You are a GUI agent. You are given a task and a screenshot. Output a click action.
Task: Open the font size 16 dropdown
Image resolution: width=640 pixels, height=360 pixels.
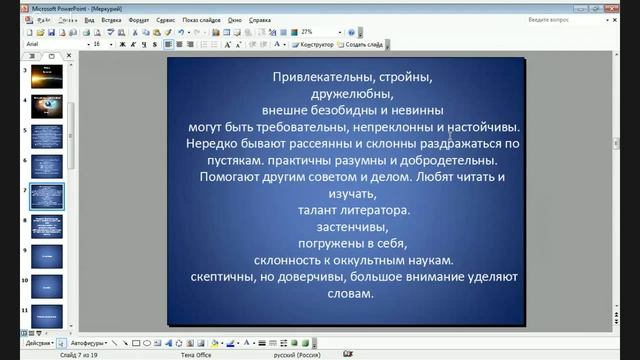coord(111,44)
